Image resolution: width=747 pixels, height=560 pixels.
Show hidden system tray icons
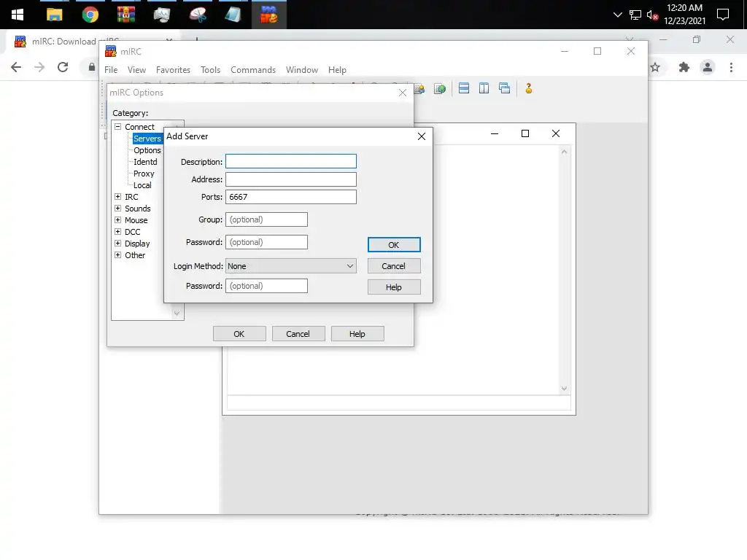coord(617,15)
